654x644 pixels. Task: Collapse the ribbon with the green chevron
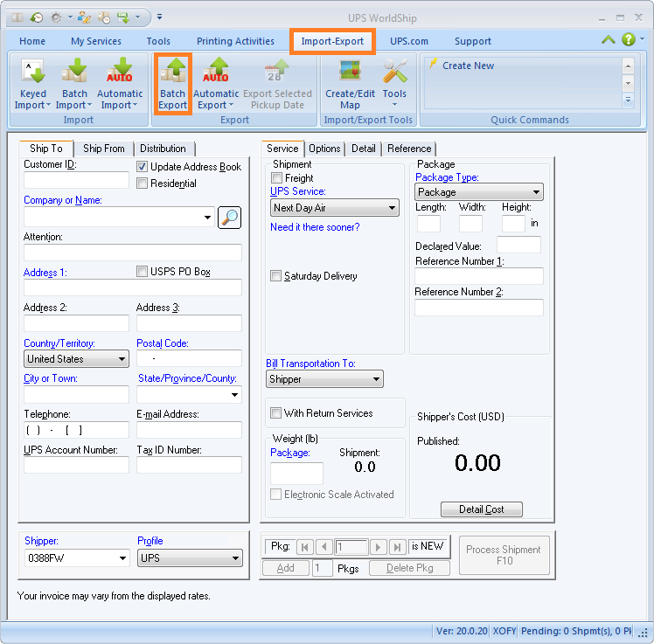click(609, 40)
